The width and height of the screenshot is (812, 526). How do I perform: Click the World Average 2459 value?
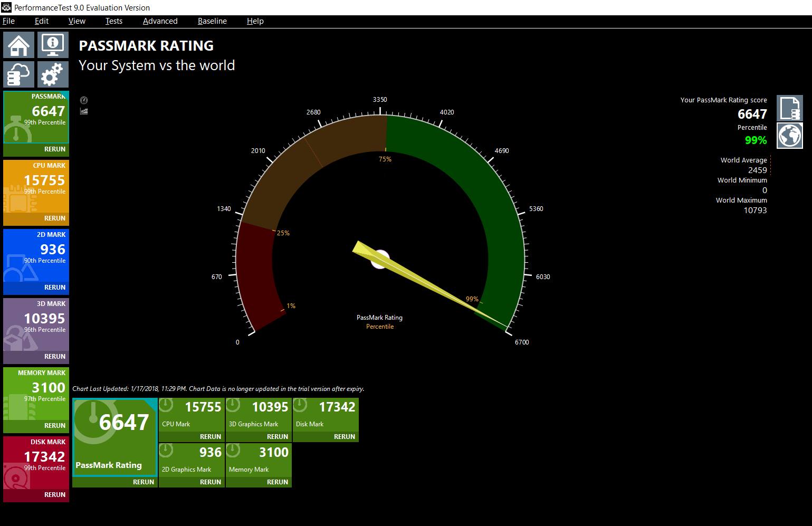point(757,170)
